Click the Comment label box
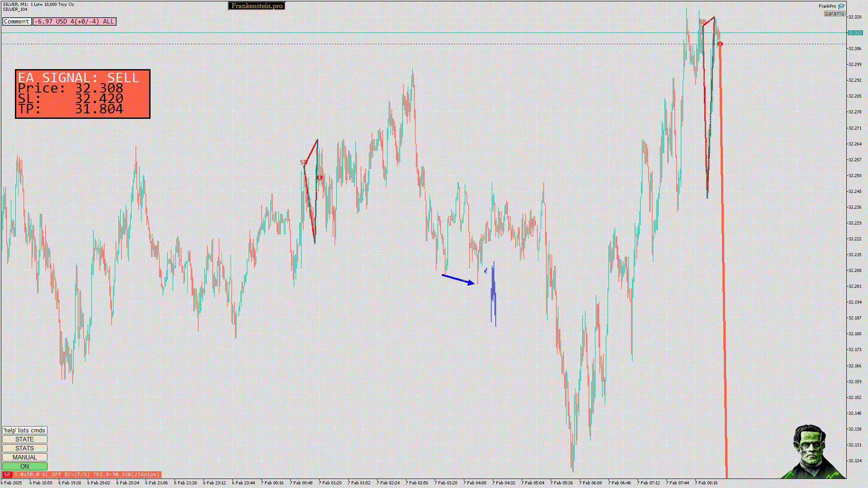This screenshot has width=868, height=488. (17, 21)
